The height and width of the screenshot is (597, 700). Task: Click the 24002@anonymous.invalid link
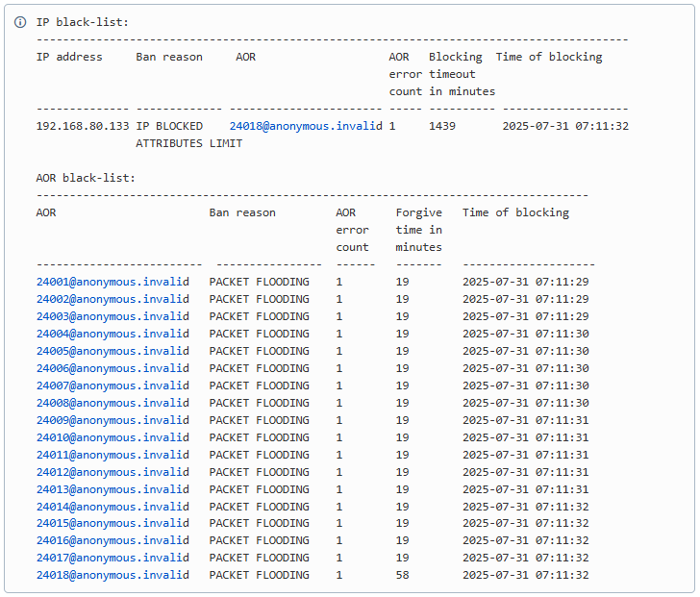(x=112, y=299)
